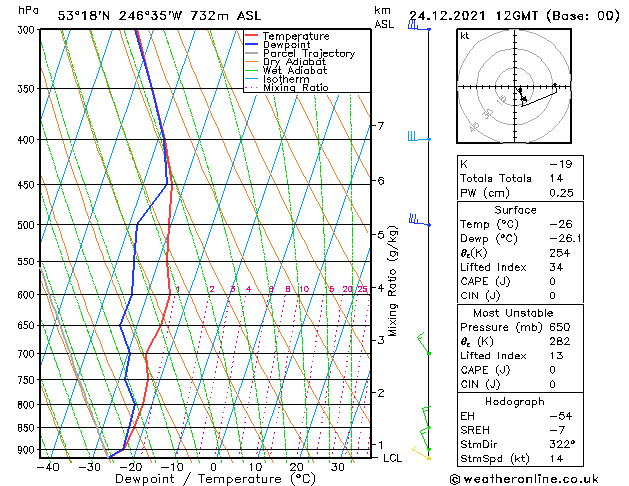Click the date header '24.12.2021 12GMT (Base: 00)'
Viewport: 629px width, 486px height.
514,16
